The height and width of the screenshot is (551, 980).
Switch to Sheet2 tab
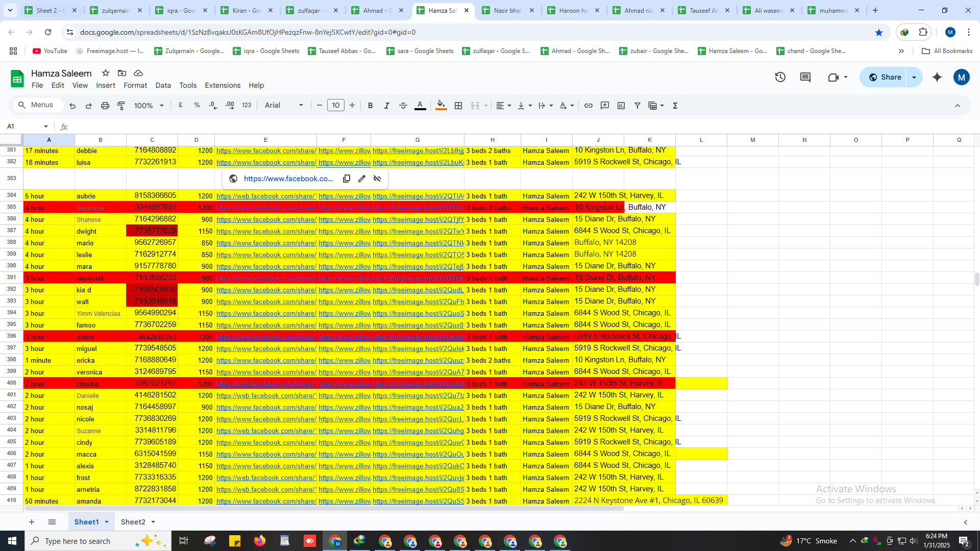point(133,522)
